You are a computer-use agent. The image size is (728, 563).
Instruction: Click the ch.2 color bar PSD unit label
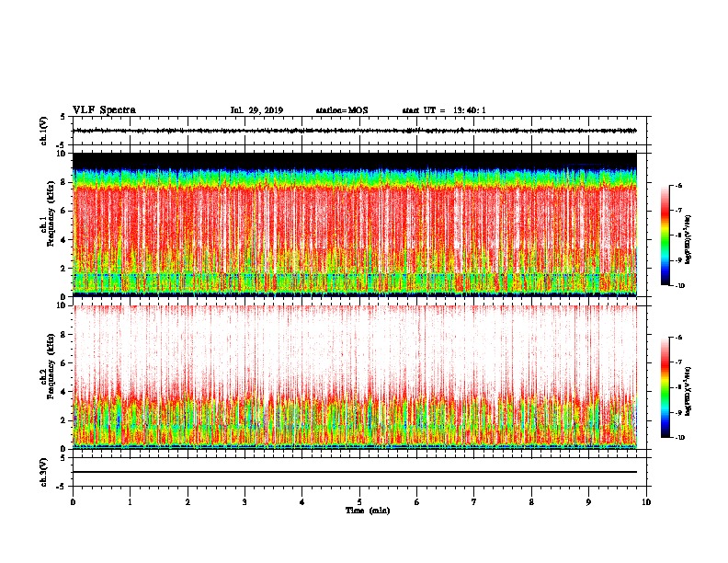tap(688, 391)
